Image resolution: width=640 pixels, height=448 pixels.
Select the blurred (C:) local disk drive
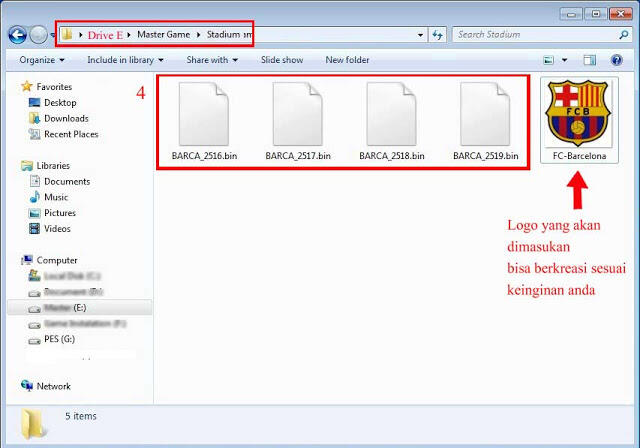coord(72,276)
